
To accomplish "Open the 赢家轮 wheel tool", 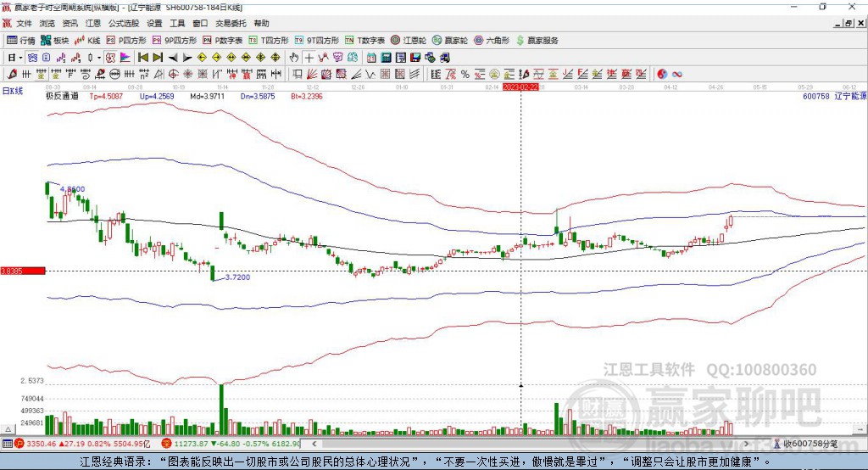I will click(x=450, y=41).
